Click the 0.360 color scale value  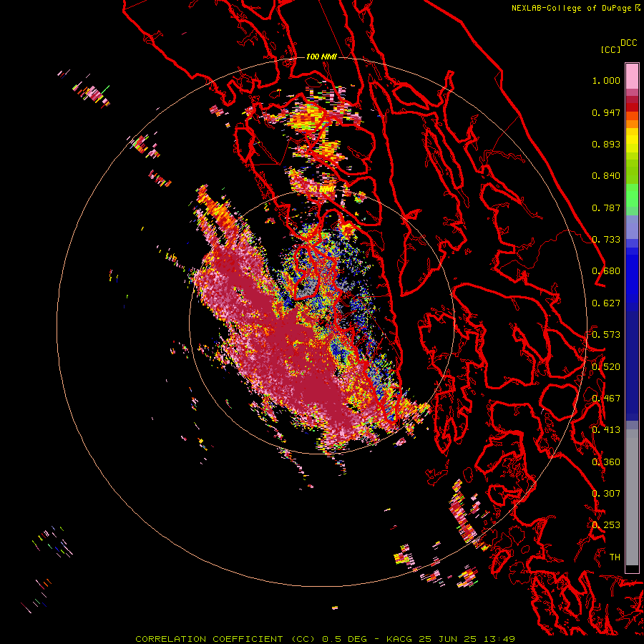click(606, 462)
